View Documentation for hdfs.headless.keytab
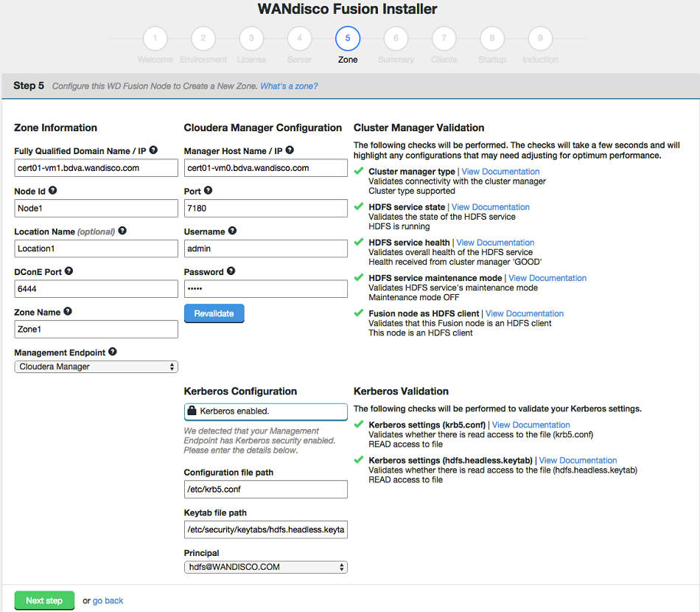 click(x=578, y=461)
